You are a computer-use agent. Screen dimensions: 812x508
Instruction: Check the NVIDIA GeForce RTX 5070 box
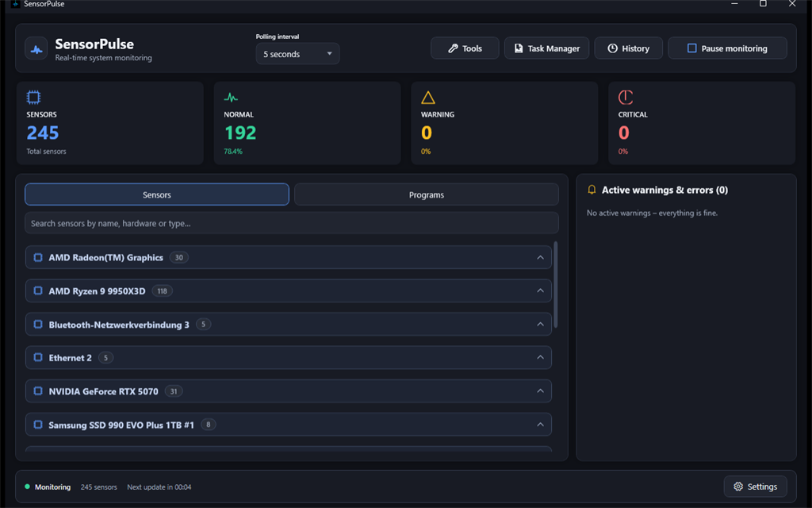click(38, 391)
